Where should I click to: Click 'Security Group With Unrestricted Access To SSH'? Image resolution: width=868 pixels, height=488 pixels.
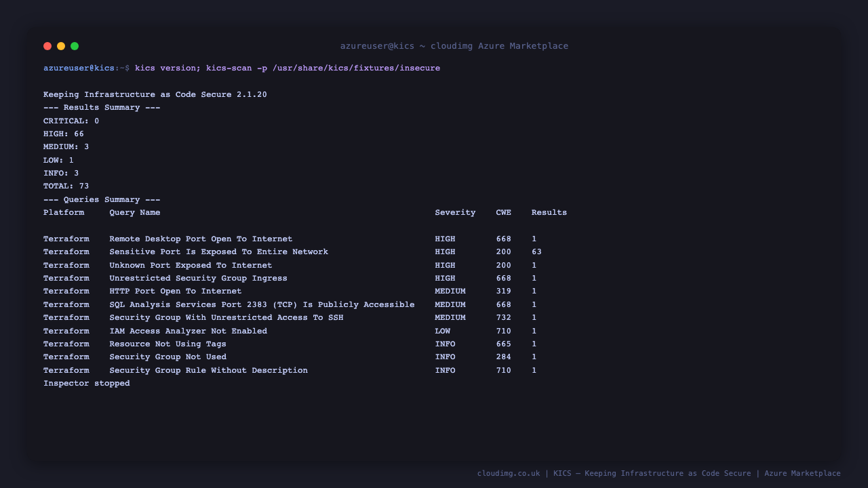226,318
